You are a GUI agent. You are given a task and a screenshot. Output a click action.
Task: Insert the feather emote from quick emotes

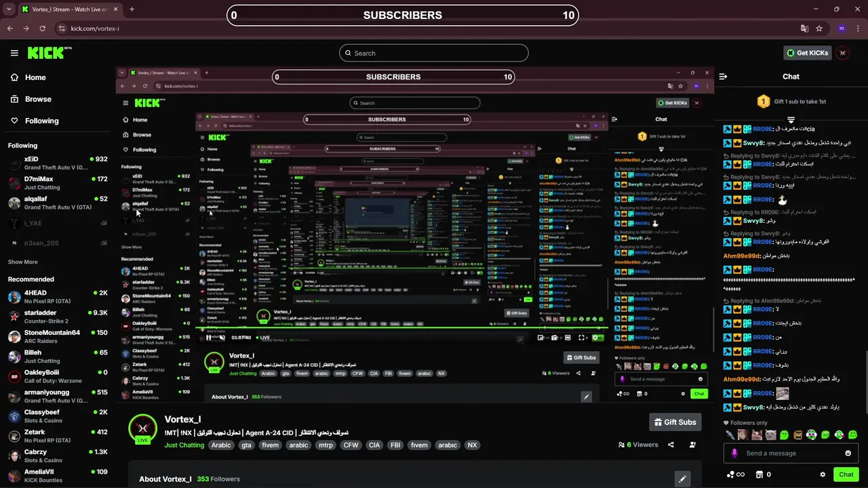[730, 434]
